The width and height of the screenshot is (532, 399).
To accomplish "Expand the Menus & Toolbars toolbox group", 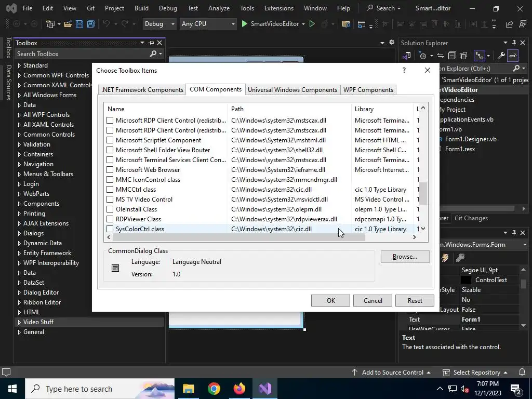I will coord(19,174).
